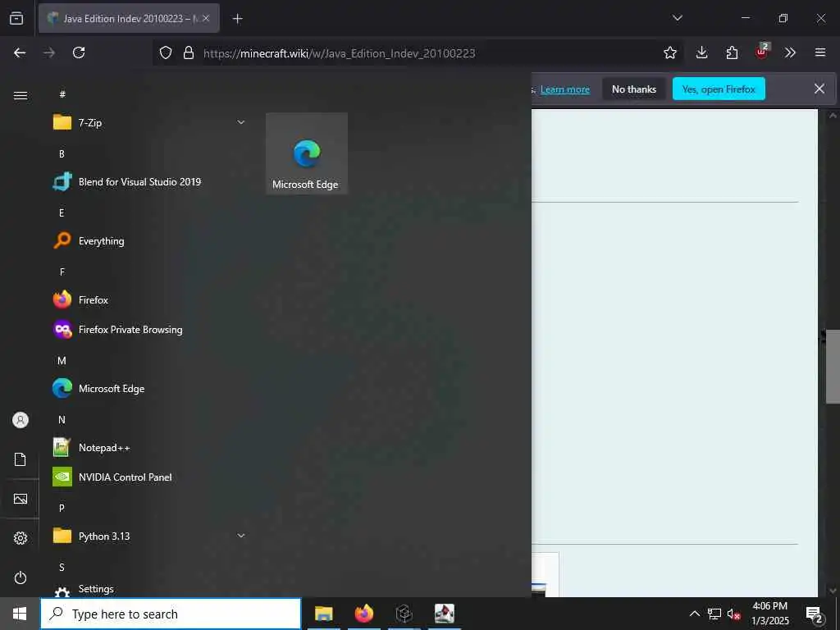The height and width of the screenshot is (630, 840).
Task: Open the cube-shaped app on the taskbar
Action: tap(404, 614)
